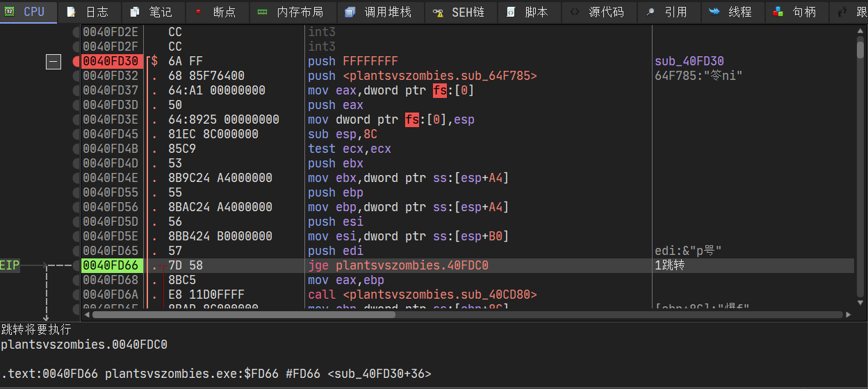This screenshot has width=868, height=389.
Task: Select the mov eax,ebp instruction
Action: click(x=346, y=280)
